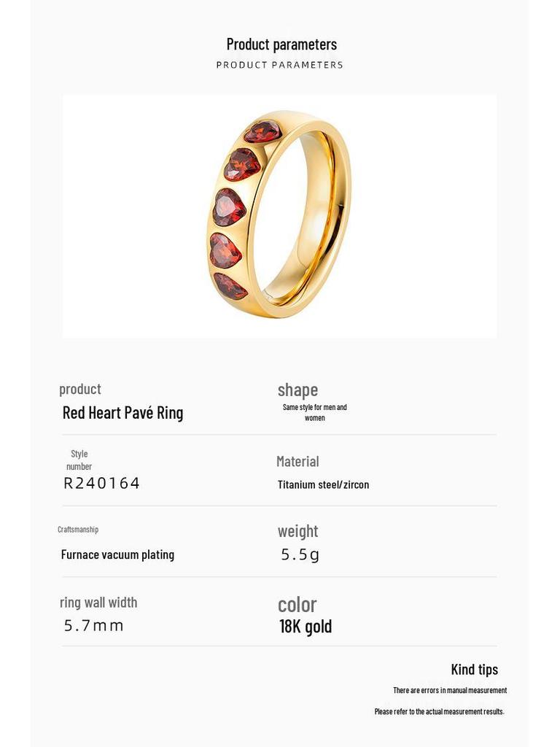Viewport: 560px width, 747px height.
Task: Click the uppercase "PRODUCT PARAMETERS" subtitle
Action: point(279,65)
